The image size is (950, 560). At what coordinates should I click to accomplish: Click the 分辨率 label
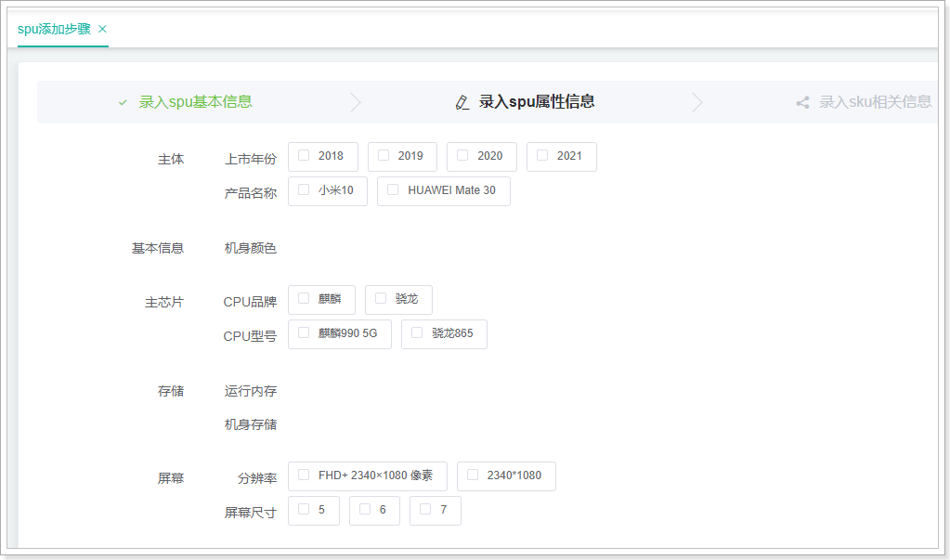click(x=257, y=479)
